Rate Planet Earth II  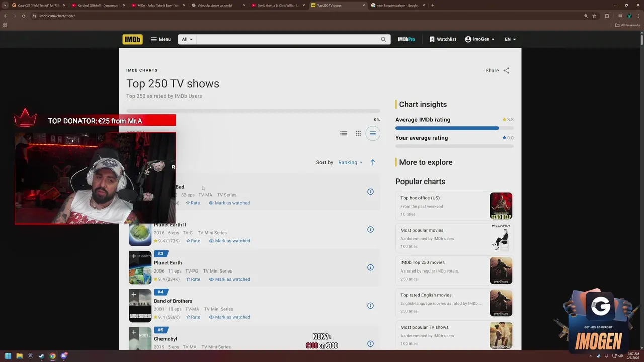click(x=193, y=241)
